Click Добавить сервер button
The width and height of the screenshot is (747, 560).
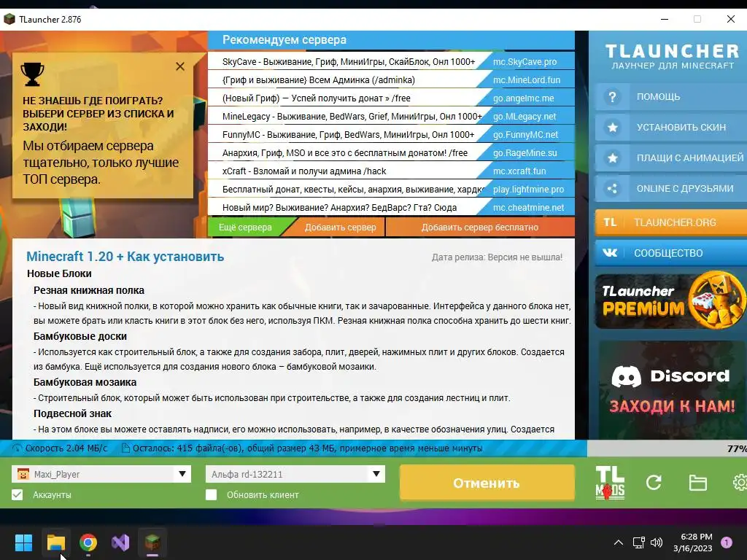pyautogui.click(x=341, y=227)
